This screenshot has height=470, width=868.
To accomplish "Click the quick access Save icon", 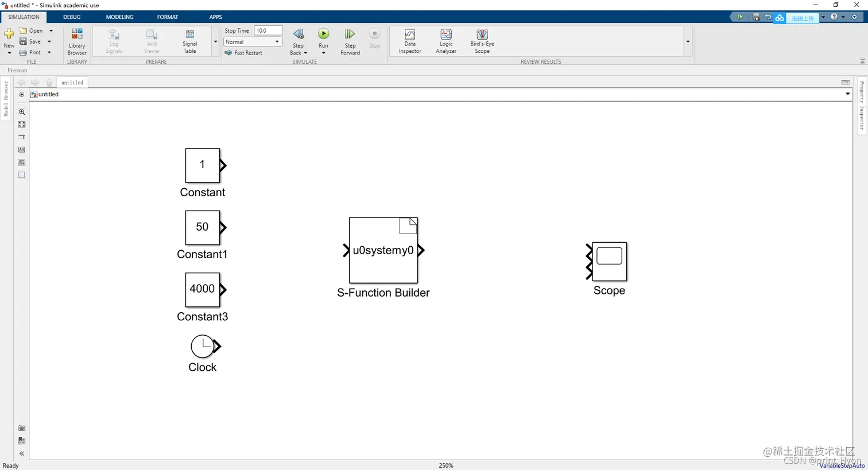I will tap(756, 17).
